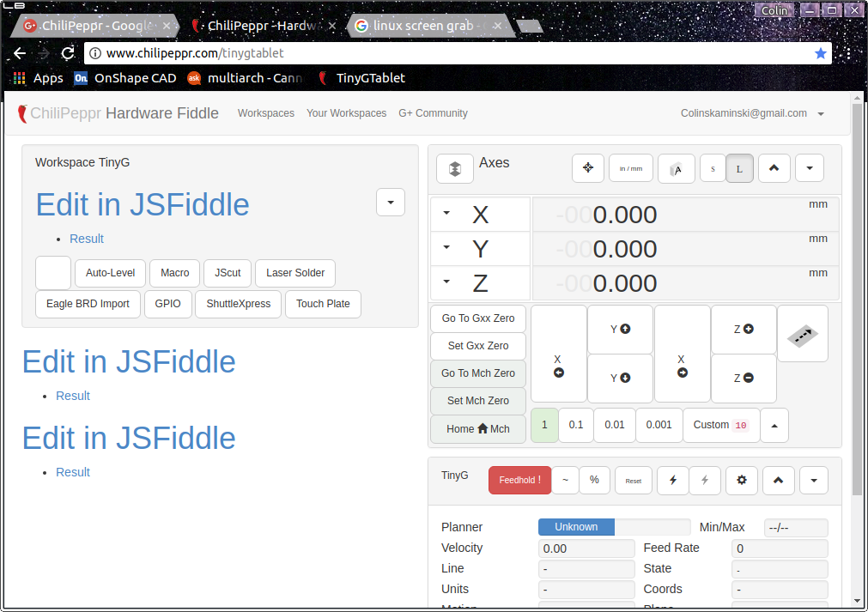Viewport: 868px width, 612px height.
Task: Jog the Y axis in the up direction
Action: point(620,329)
